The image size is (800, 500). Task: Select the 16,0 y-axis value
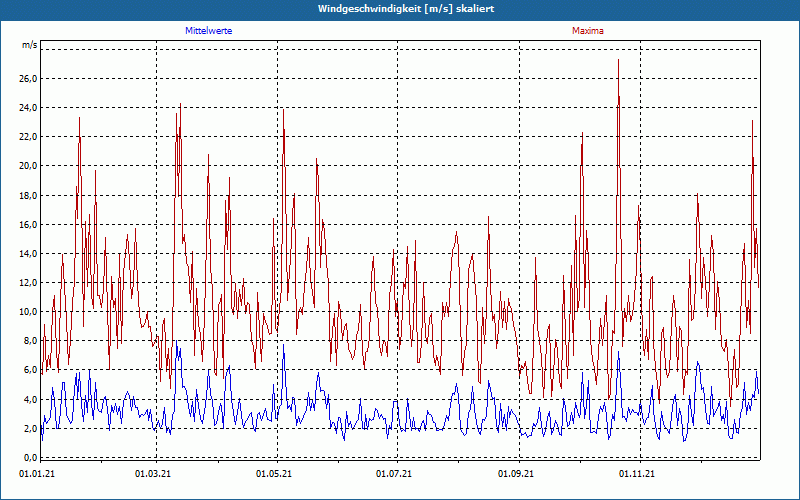coord(29,225)
